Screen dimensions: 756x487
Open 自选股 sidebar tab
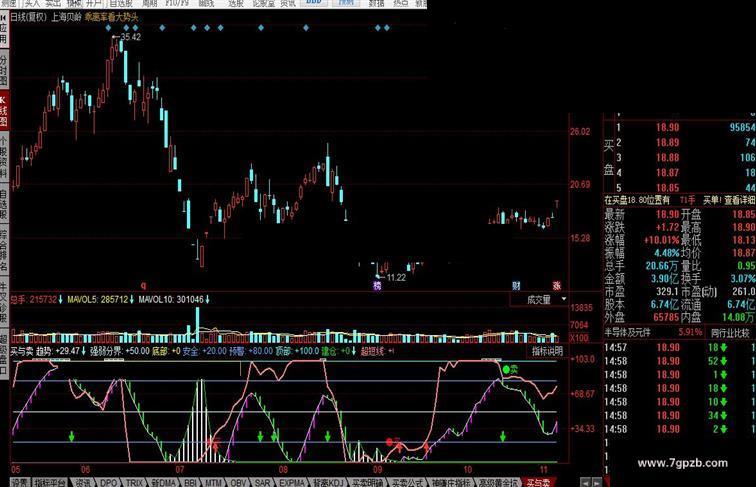pyautogui.click(x=3, y=203)
